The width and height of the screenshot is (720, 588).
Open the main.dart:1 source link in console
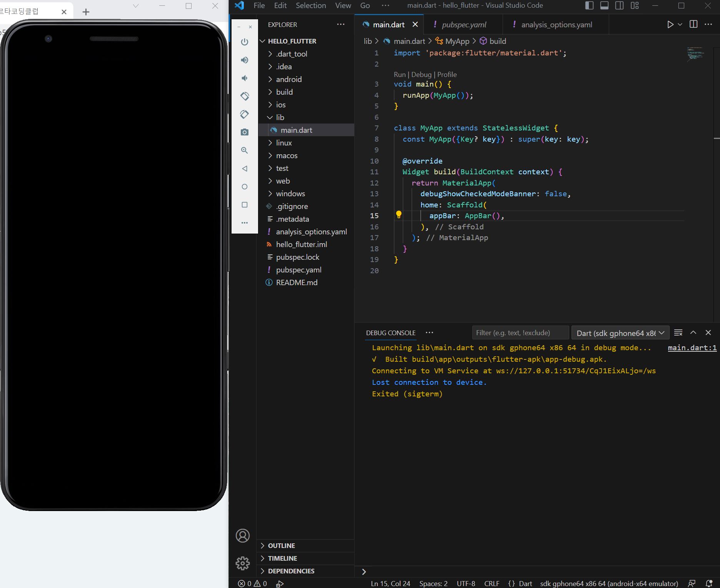click(x=692, y=348)
